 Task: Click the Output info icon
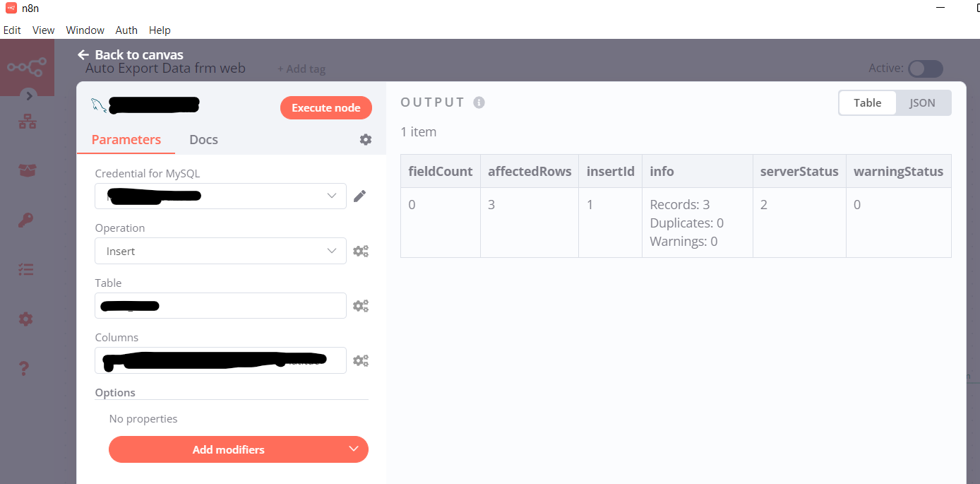point(479,102)
